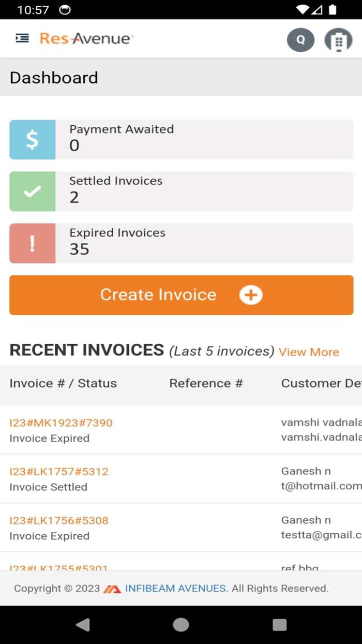Open expired invoice I23#LK1756#5308

point(58,520)
